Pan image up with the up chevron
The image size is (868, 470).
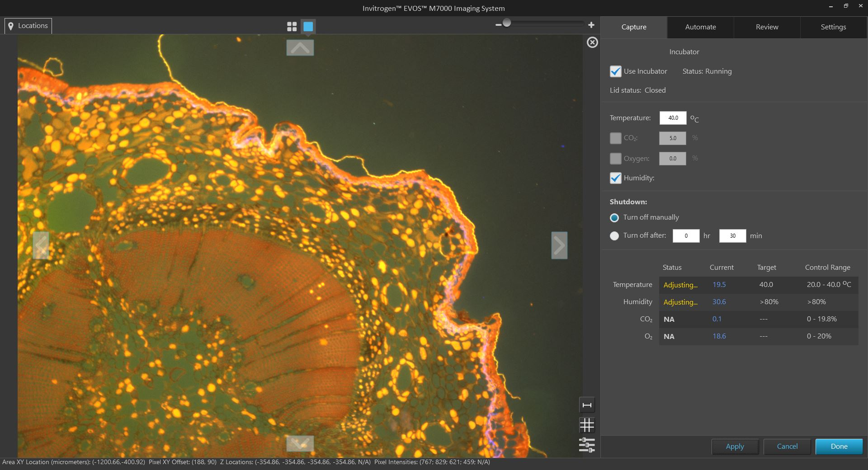tap(300, 47)
